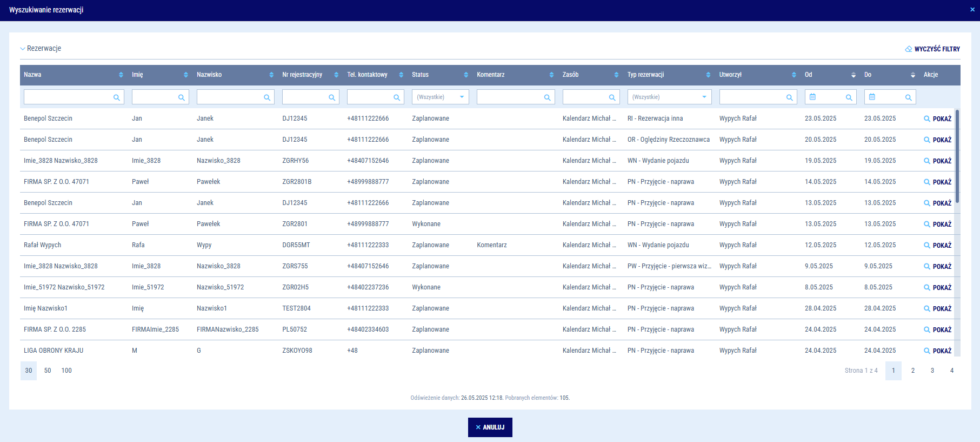980x442 pixels.
Task: Click the calendar icon in Od filter
Action: point(812,97)
